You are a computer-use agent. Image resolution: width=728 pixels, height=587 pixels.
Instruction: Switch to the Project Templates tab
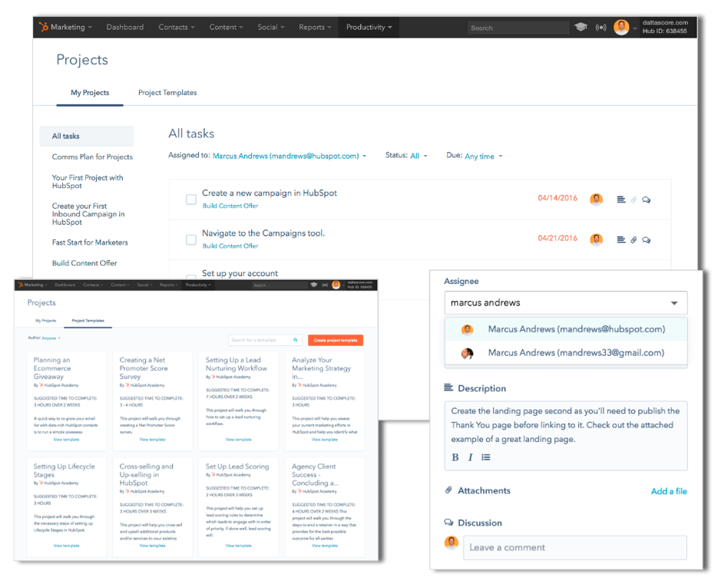tap(167, 92)
